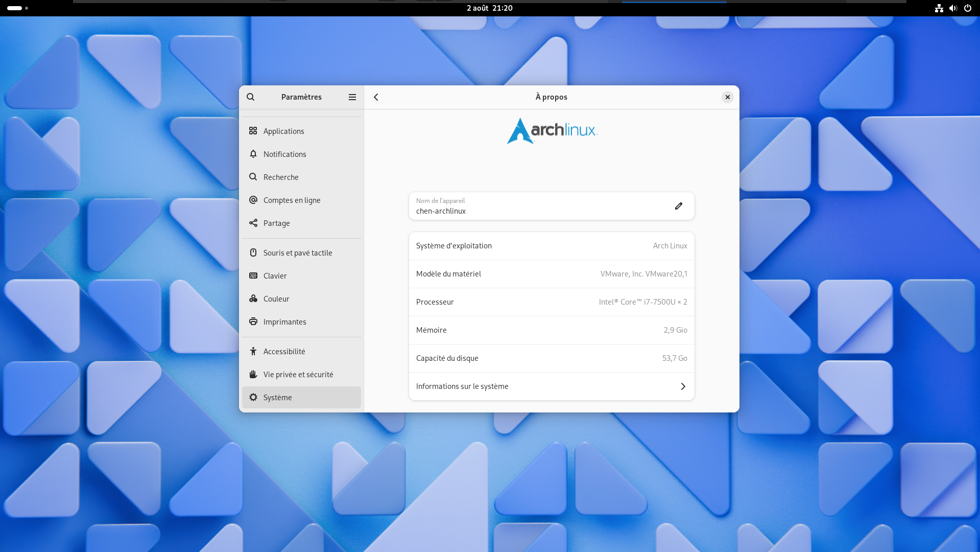The image size is (980, 552).
Task: Select the Système entry in sidebar
Action: point(301,397)
